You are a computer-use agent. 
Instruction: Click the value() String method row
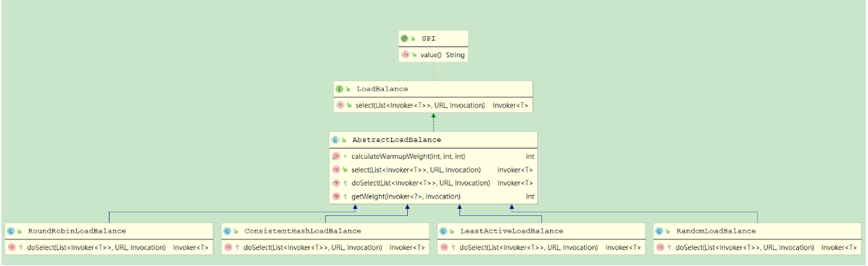coord(433,55)
